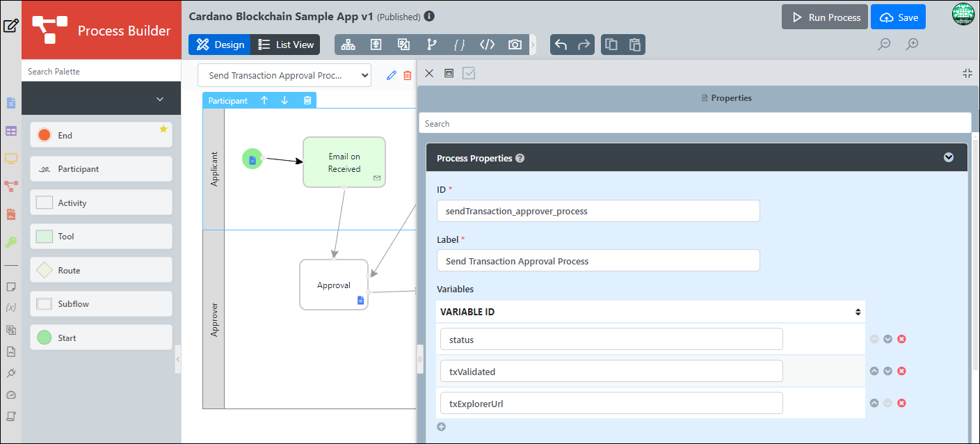Viewport: 980px width, 444px height.
Task: Open the Send Transaction Approval process dropdown
Action: tap(284, 75)
